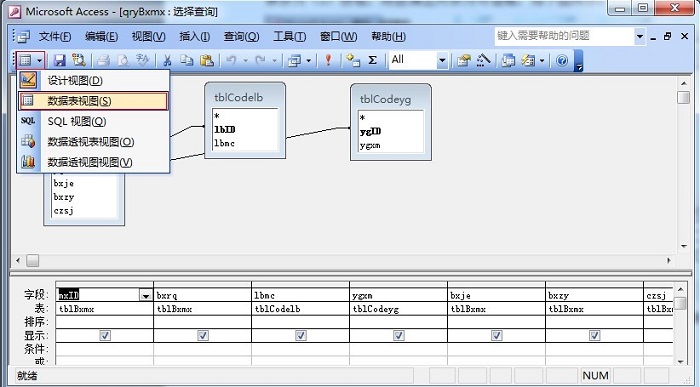Image resolution: width=700 pixels, height=387 pixels.
Task: Open the undo history dropdown arrow
Action: point(245,60)
